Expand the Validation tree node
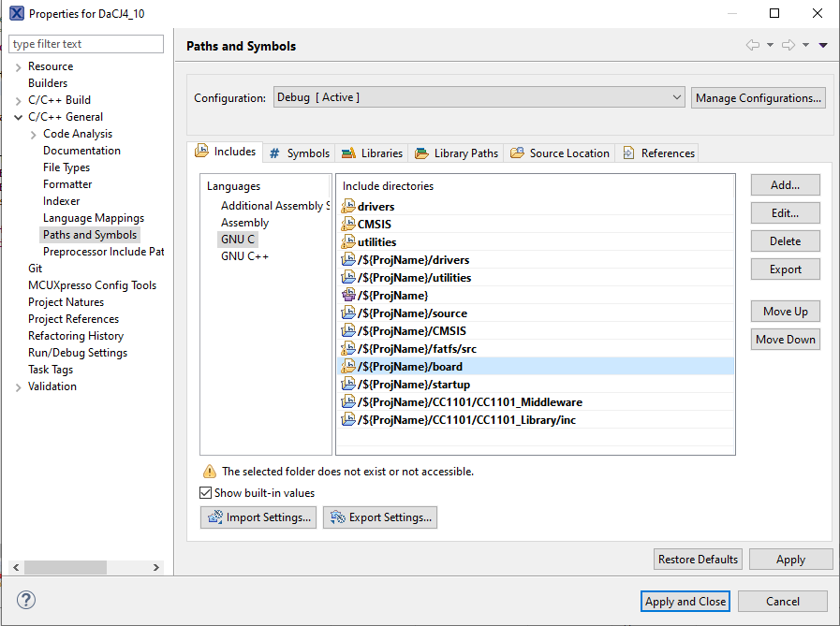This screenshot has height=626, width=840. coord(18,387)
